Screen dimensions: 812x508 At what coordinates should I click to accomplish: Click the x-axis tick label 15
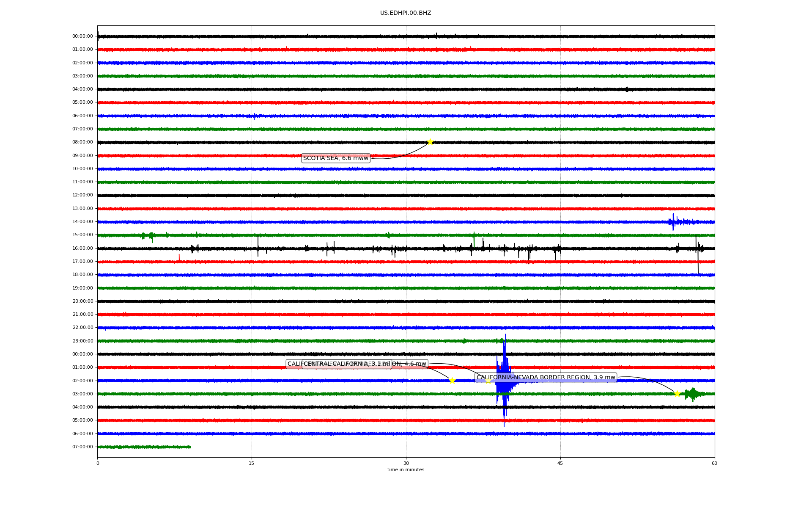point(252,464)
